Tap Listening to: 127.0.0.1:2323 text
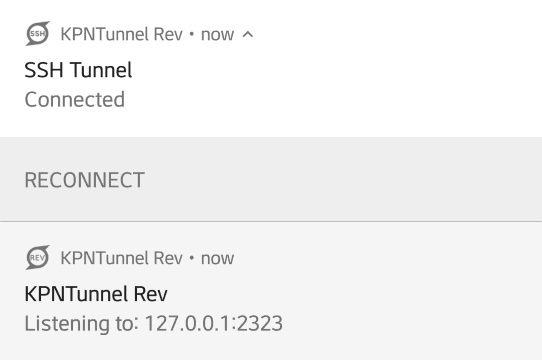This screenshot has width=542, height=360. click(153, 324)
